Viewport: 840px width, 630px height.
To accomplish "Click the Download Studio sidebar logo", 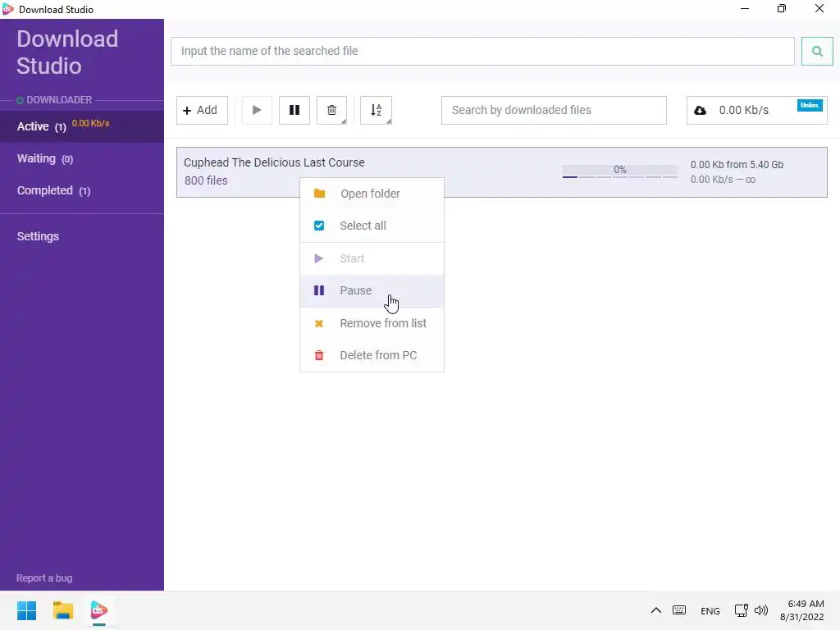I will click(67, 52).
